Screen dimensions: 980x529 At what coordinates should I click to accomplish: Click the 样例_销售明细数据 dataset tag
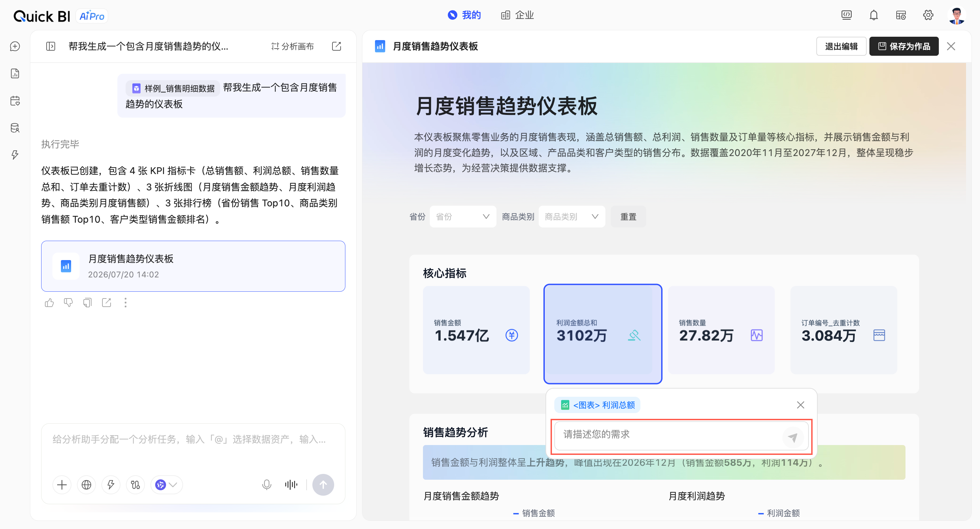pos(173,88)
